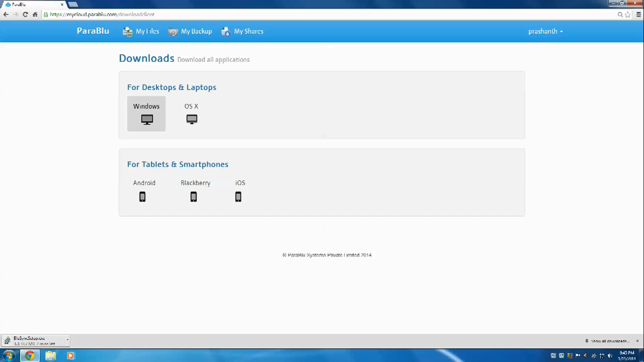Viewport: 644px width, 362px height.
Task: Open File Explorer from the taskbar
Action: [x=50, y=355]
